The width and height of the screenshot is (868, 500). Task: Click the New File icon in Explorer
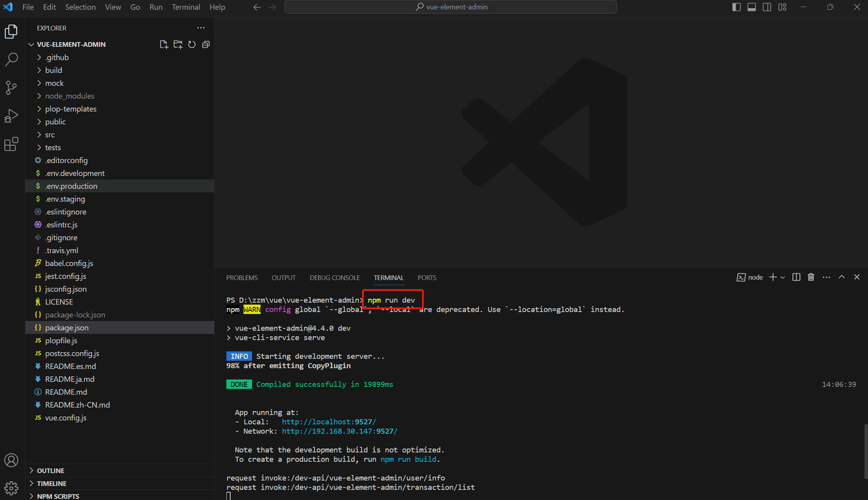(x=164, y=45)
